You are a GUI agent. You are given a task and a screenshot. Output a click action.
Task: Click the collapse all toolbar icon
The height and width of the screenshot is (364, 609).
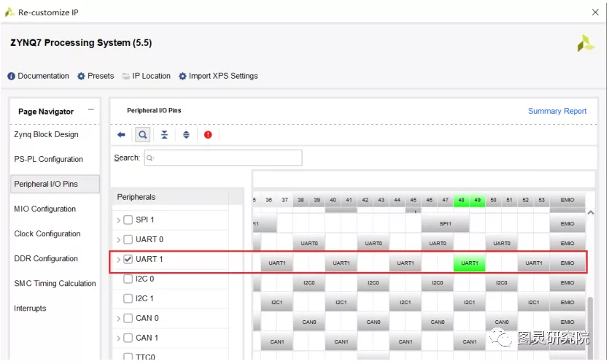pos(165,135)
